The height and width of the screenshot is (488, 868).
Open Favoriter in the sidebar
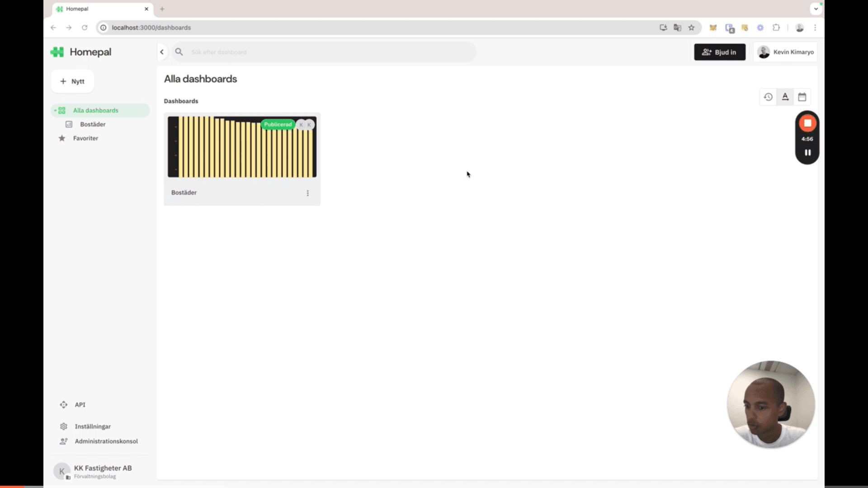coord(85,138)
